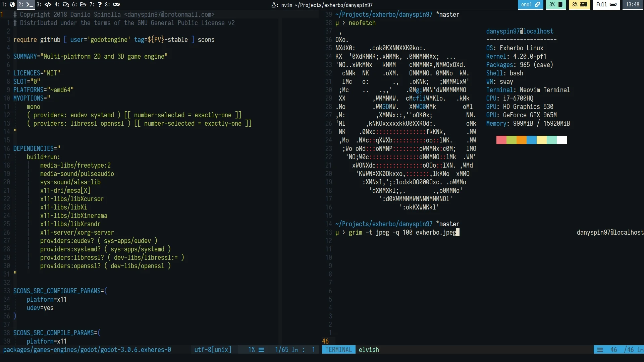Click the SCONS_SRC_COMPILE_PARAMS line

point(57,333)
